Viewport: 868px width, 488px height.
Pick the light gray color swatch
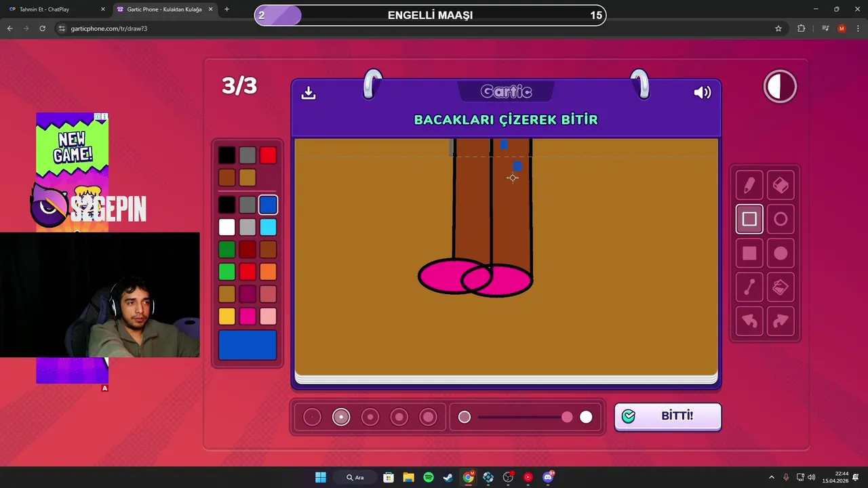(x=248, y=227)
